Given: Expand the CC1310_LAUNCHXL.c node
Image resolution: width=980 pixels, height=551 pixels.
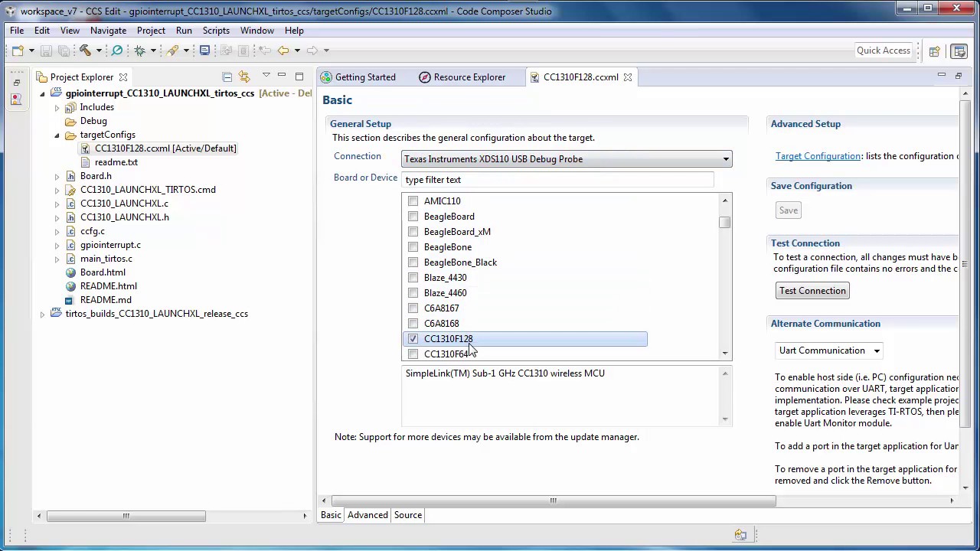Looking at the screenshot, I should [x=57, y=204].
